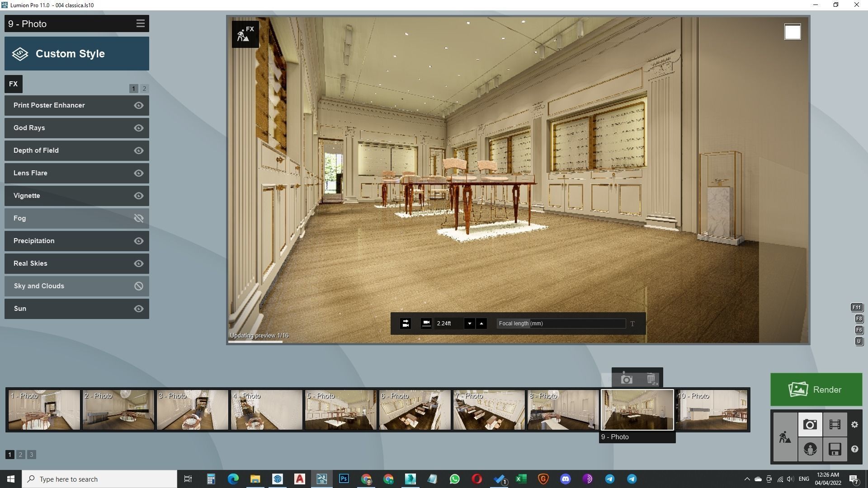
Task: Store camera view with camera icon
Action: [x=627, y=379]
